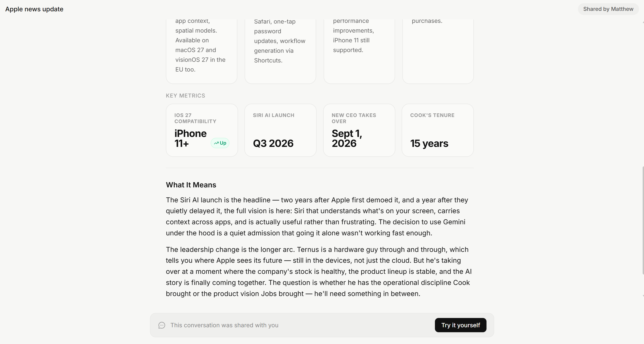Open the Cook's Tenure metric card
Viewport: 644px width, 344px height.
point(437,130)
